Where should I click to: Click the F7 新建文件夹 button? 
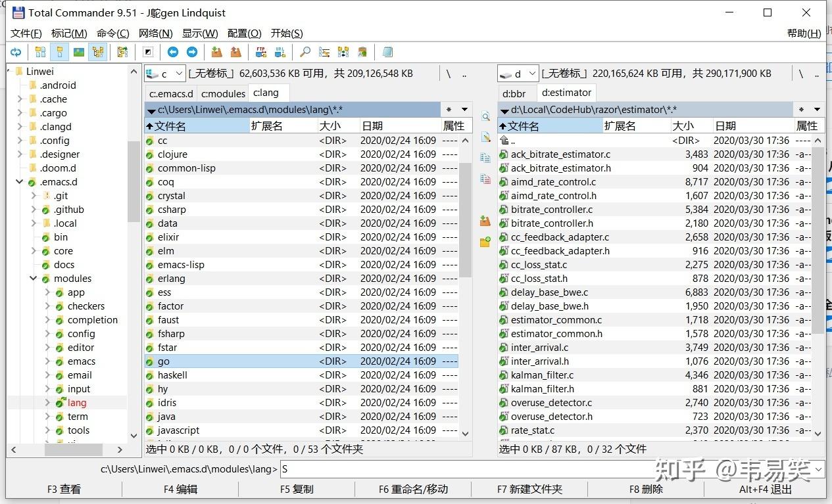click(x=529, y=489)
